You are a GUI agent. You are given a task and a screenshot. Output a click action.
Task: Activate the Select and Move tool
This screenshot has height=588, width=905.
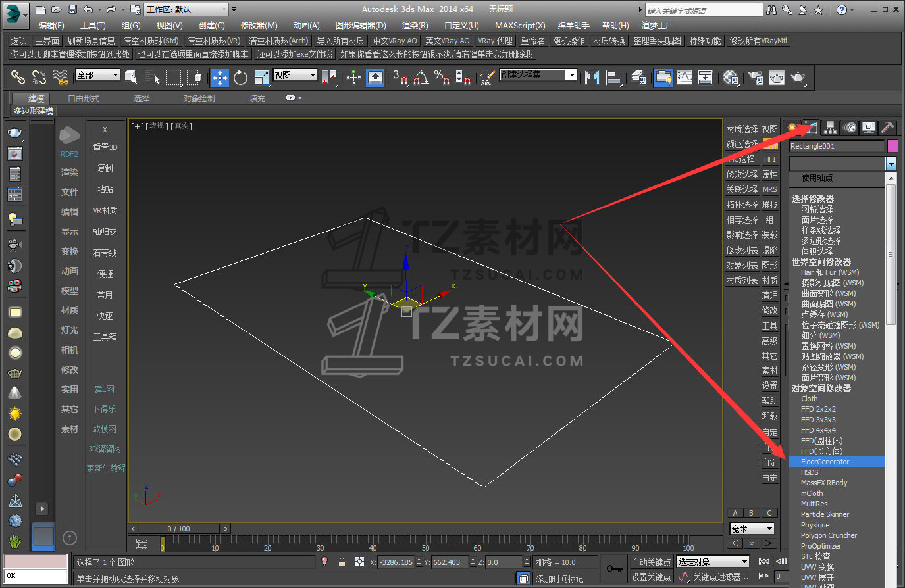tap(219, 78)
